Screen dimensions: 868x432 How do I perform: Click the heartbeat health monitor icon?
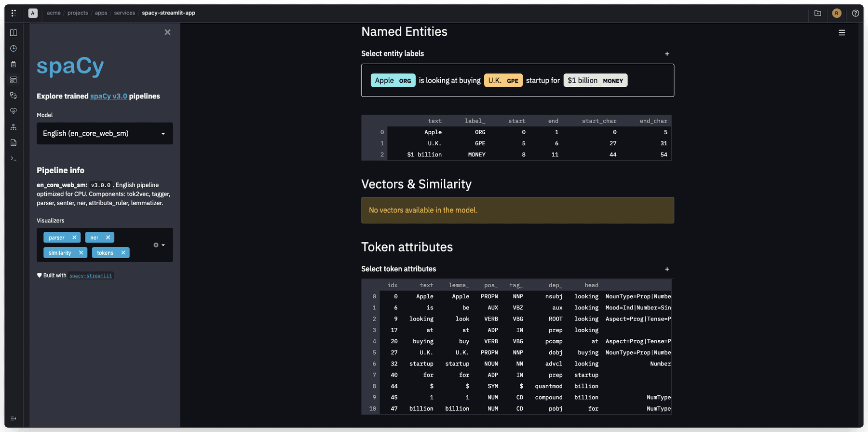point(14,111)
